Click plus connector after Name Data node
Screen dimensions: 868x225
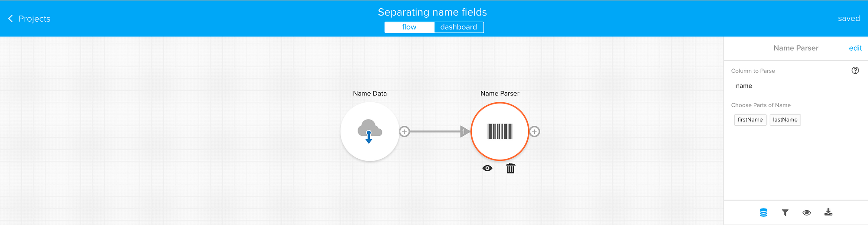click(404, 131)
